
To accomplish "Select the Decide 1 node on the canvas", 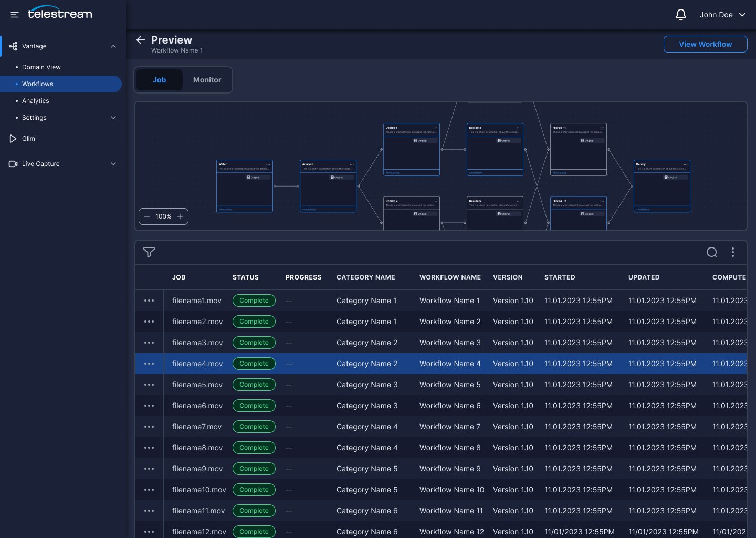I will 412,149.
